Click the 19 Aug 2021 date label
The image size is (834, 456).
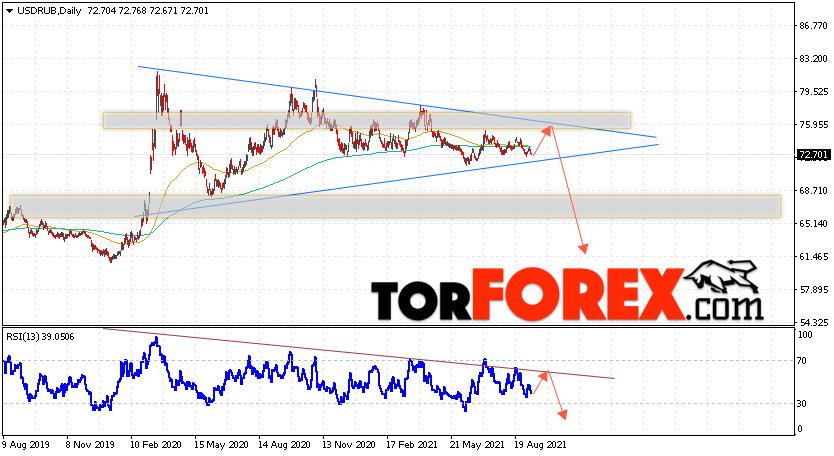[x=540, y=444]
